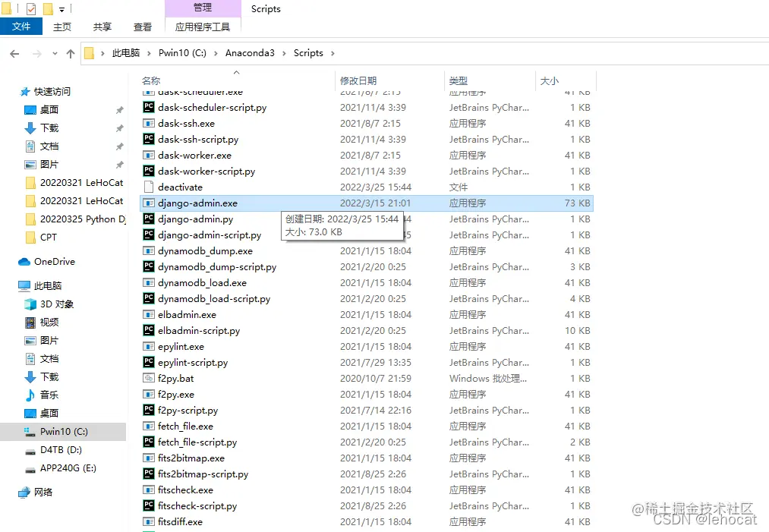
Task: Select the django-admin-script.py file icon
Action: tap(149, 235)
